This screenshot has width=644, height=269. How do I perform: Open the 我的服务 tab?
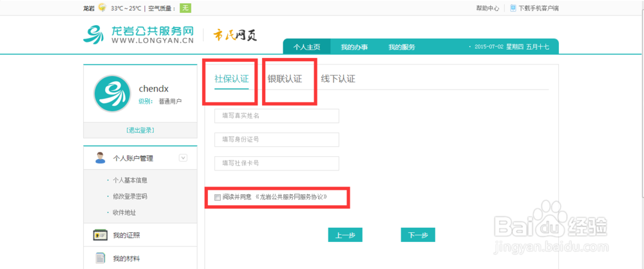coord(402,47)
